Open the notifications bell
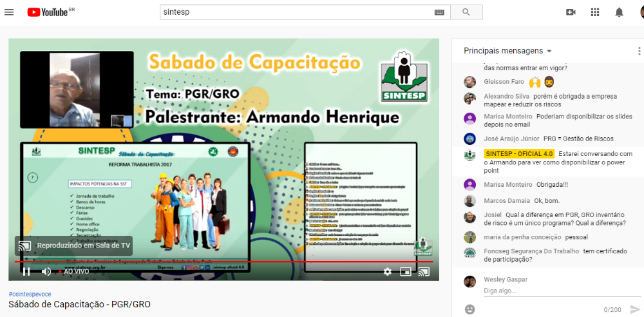Screen dimensions: 644x317 (620, 12)
